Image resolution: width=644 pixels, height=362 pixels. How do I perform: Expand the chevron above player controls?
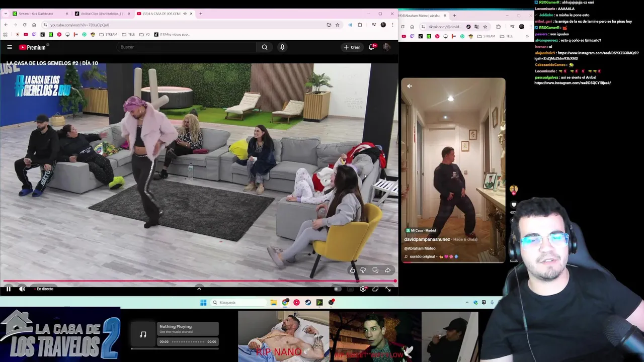click(x=199, y=289)
